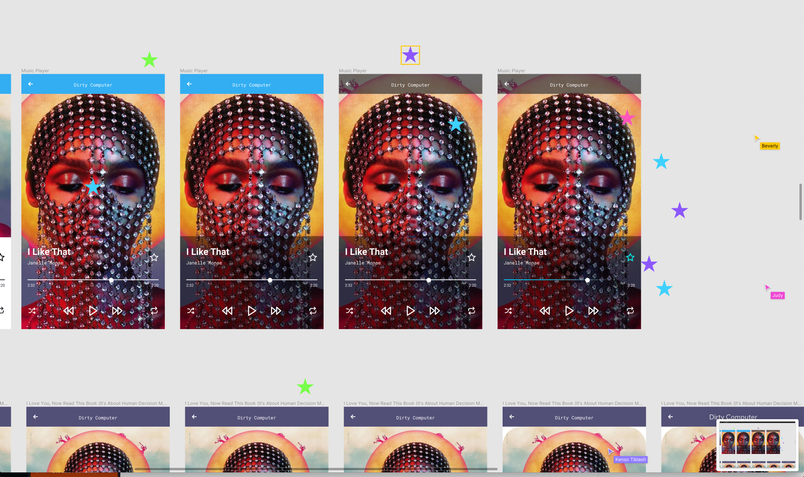Select green star above the bottom row frames
Image resolution: width=804 pixels, height=477 pixels.
click(x=305, y=387)
